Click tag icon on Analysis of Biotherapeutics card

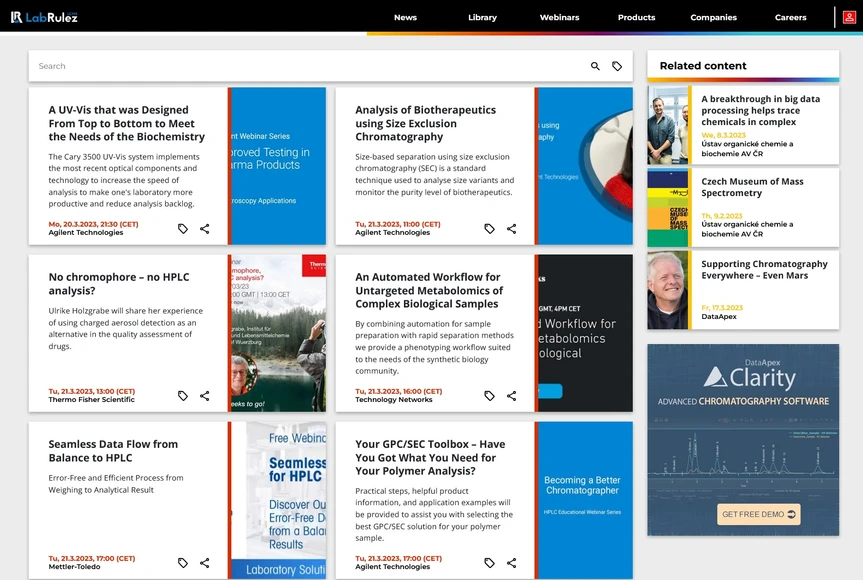point(489,228)
